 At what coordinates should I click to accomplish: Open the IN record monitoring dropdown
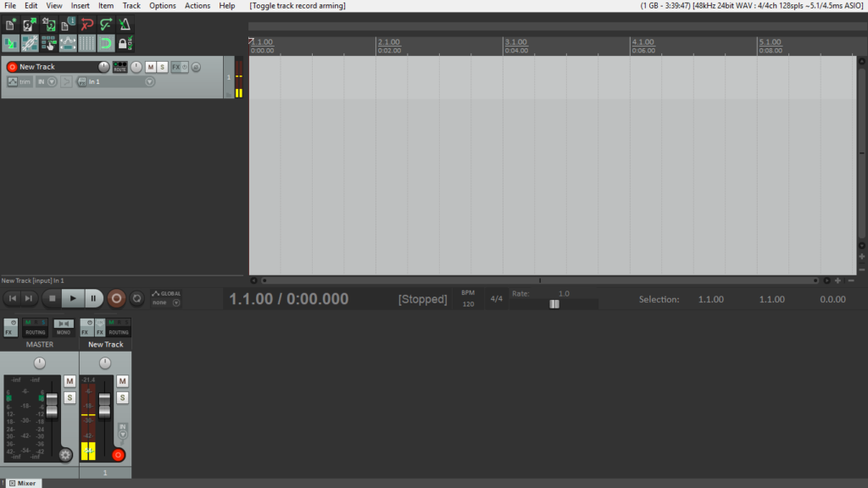(52, 82)
